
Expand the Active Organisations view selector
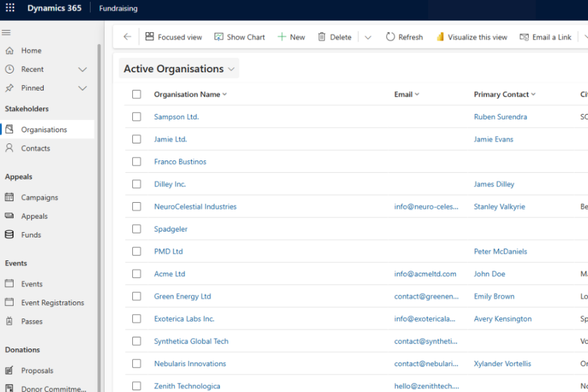(x=231, y=69)
